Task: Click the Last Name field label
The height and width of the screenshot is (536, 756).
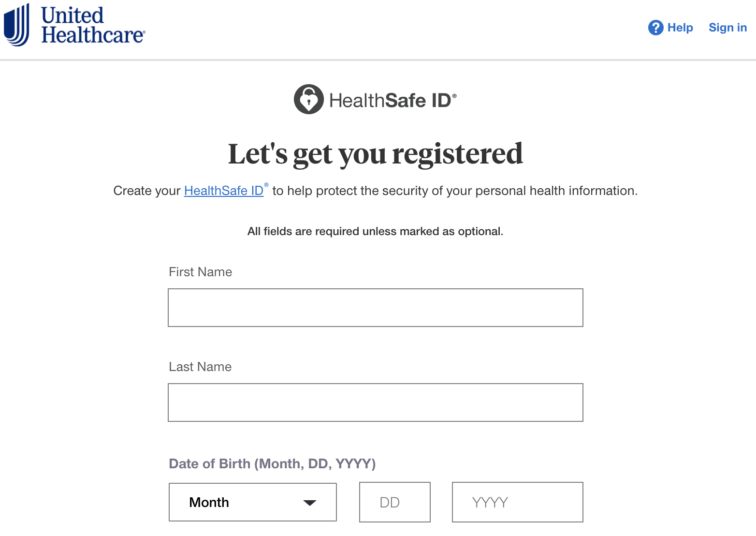Action: click(200, 367)
